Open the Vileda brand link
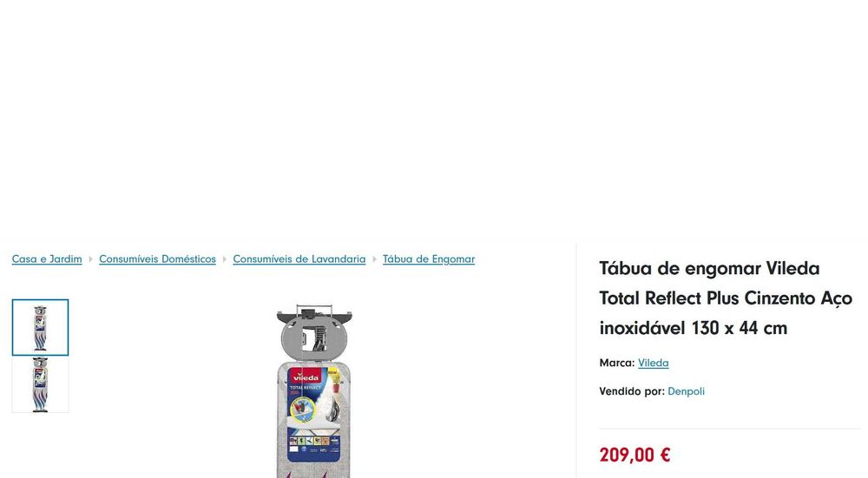Viewport: 868px width, 478px height. point(654,363)
